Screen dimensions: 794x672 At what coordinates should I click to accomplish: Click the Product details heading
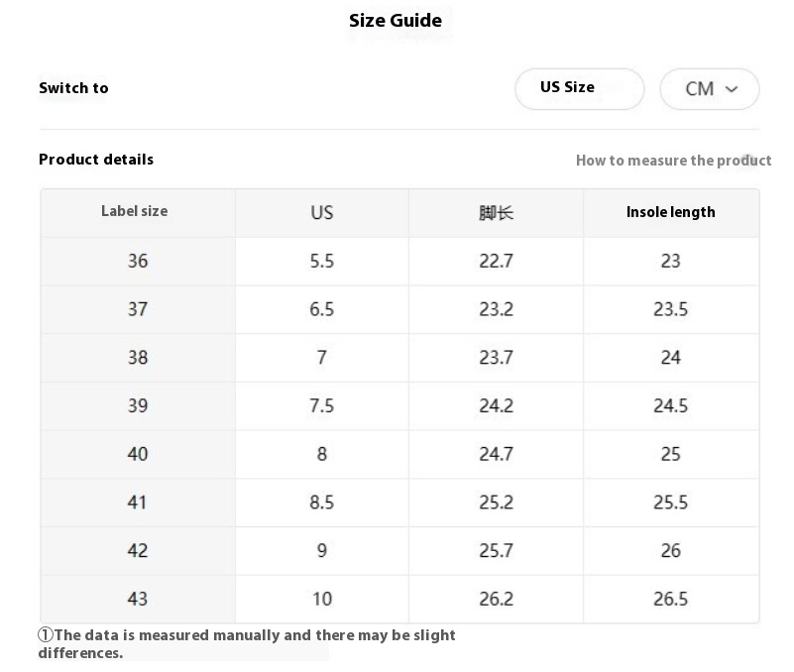pos(96,160)
